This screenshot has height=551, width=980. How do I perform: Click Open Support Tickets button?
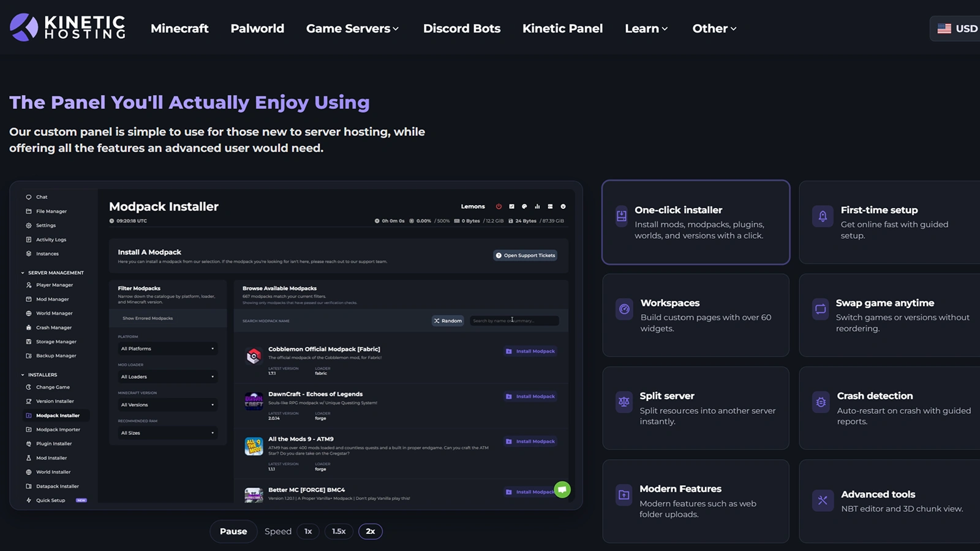(526, 255)
